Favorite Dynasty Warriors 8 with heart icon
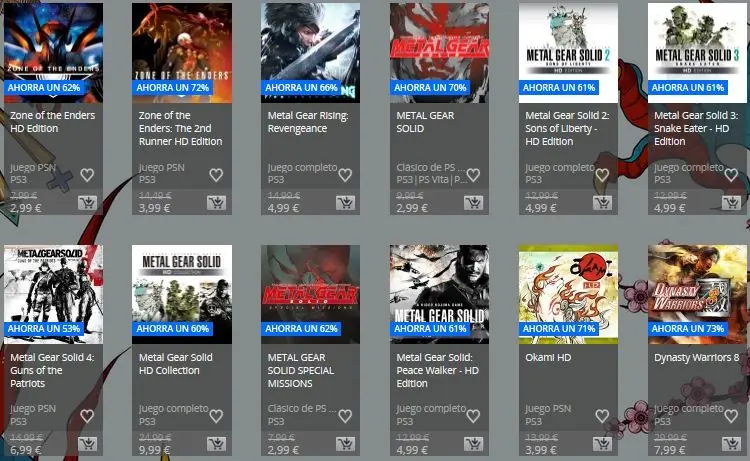Screen dimensions: 750x461 731,416
